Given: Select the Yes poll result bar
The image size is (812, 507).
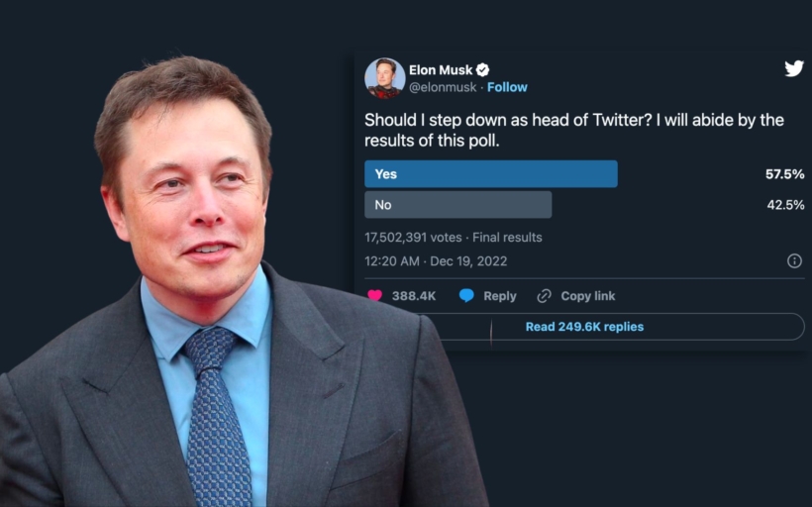Looking at the screenshot, I should [x=491, y=174].
